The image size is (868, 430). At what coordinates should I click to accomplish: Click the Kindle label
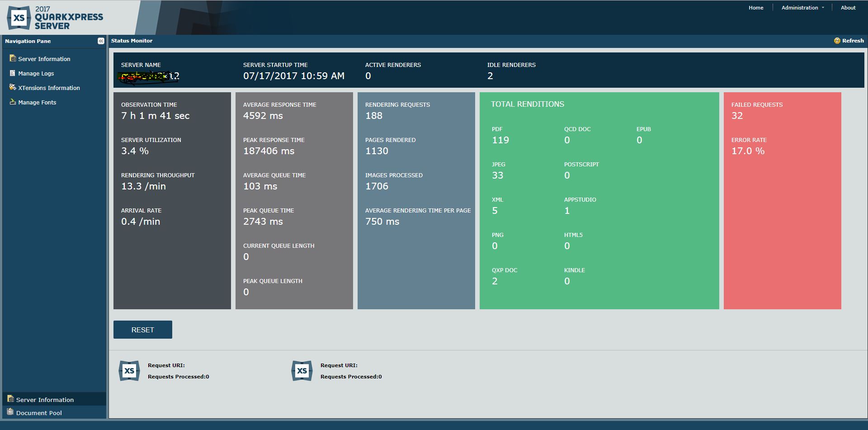[575, 270]
